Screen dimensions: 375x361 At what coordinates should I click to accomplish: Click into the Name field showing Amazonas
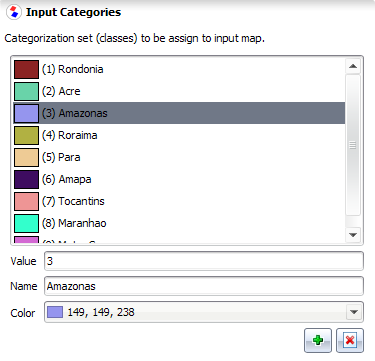[x=204, y=286]
